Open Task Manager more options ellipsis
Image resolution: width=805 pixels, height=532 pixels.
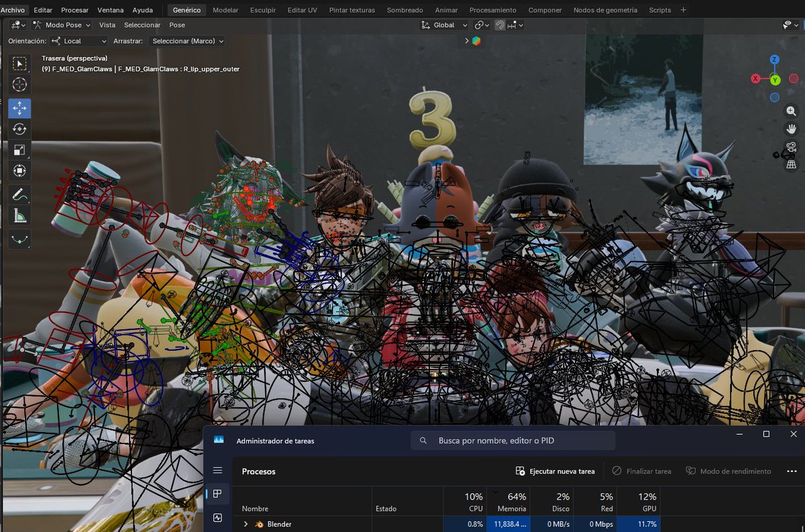[x=792, y=471]
